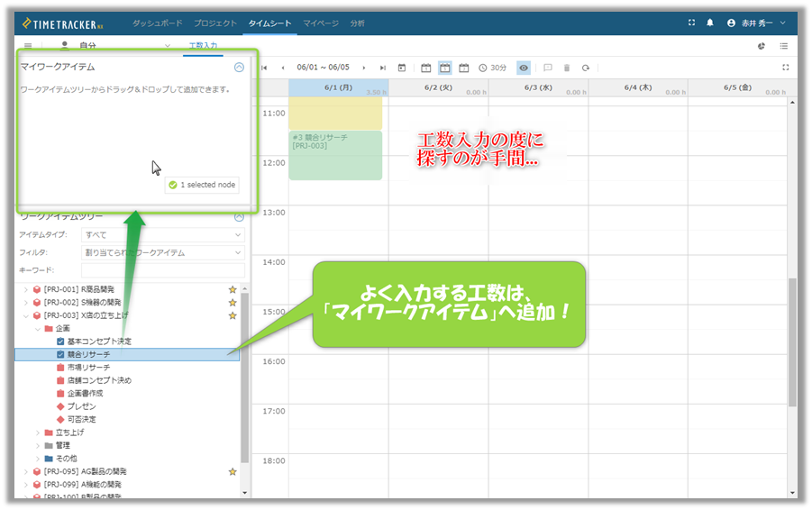Expand the その他 folder

coord(37,459)
